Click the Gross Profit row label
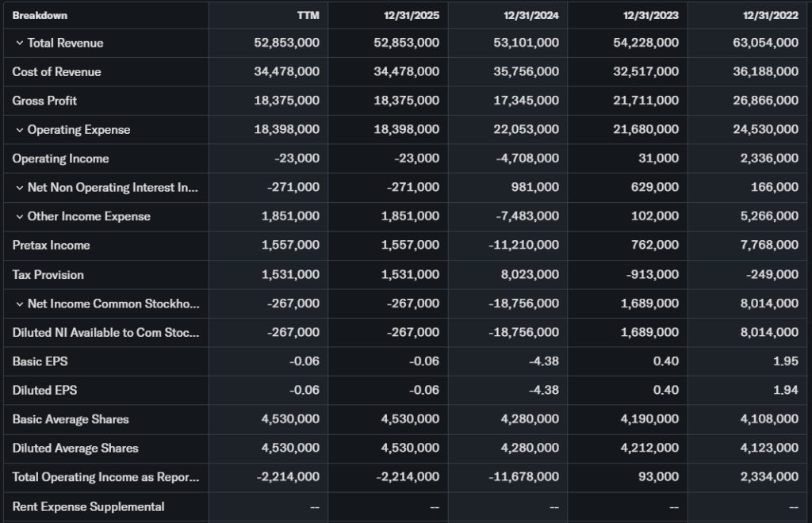Image resolution: width=812 pixels, height=523 pixels. tap(44, 101)
